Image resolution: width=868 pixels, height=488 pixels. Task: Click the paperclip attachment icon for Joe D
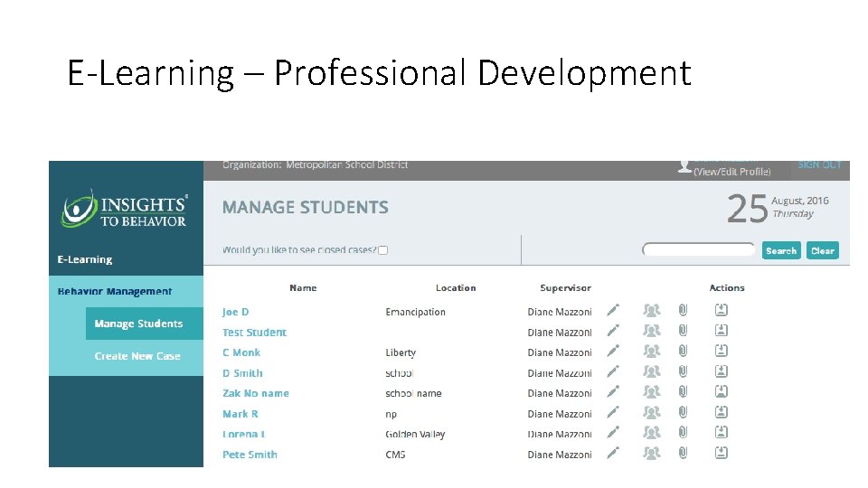click(684, 310)
